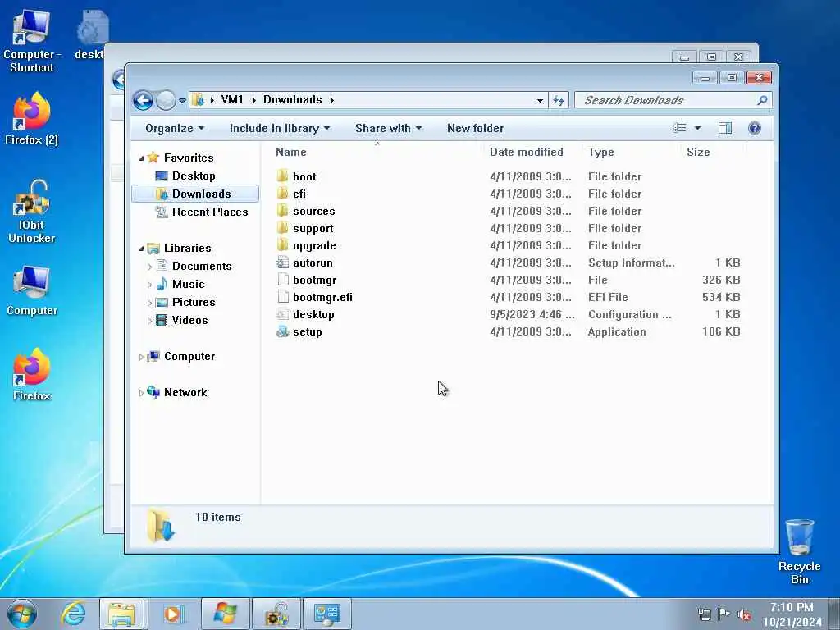Select the bootmgr.efi file
Screen dimensions: 840x630
[x=322, y=297]
